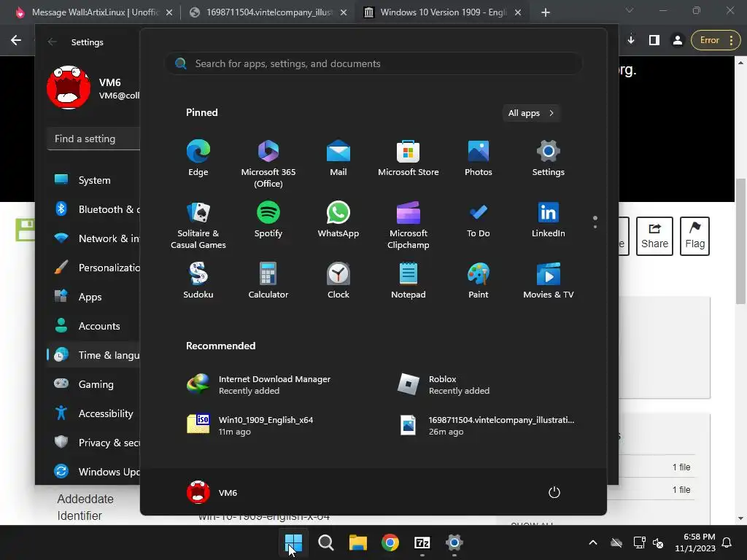
Task: Open the muted volume tray icon
Action: (658, 542)
